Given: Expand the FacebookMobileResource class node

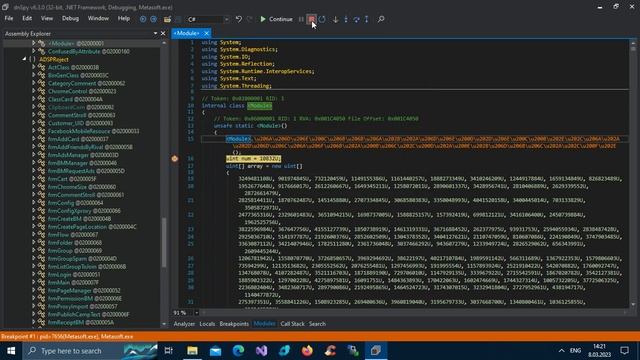Looking at the screenshot, I should (34, 131).
